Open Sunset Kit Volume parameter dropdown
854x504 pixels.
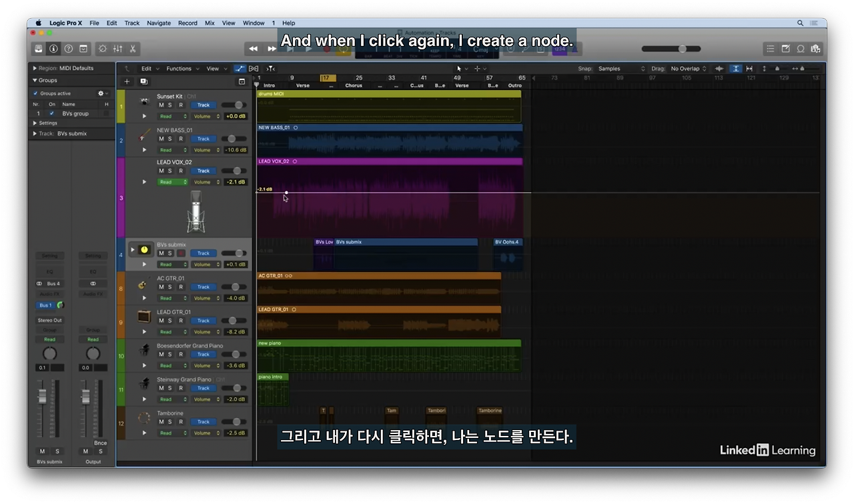(x=205, y=116)
